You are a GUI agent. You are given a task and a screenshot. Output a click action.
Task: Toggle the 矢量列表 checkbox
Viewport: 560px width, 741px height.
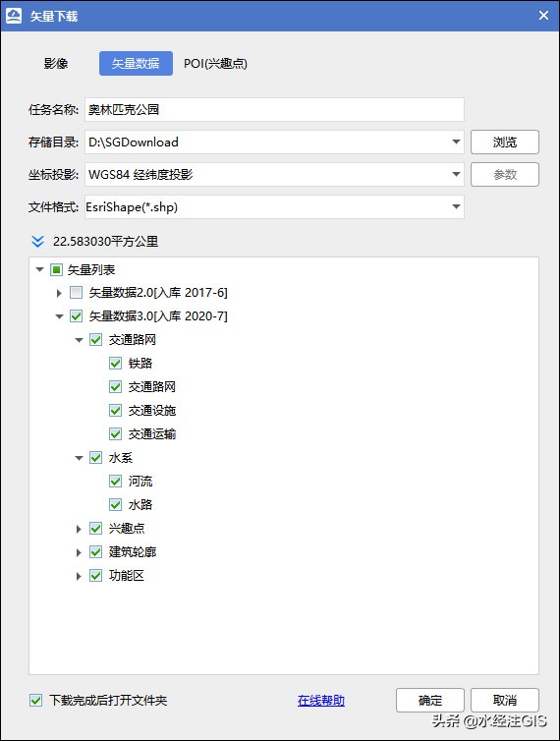click(56, 270)
